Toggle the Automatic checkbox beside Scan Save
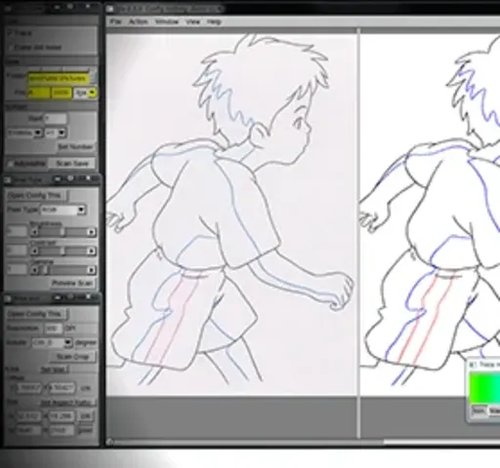The width and height of the screenshot is (500, 468). (11, 163)
